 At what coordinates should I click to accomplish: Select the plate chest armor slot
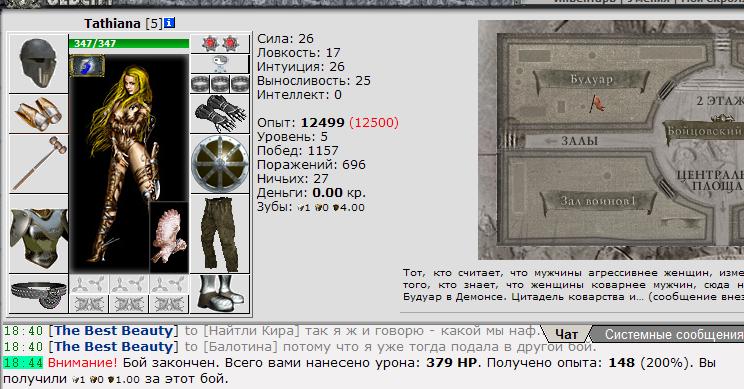coord(38,234)
